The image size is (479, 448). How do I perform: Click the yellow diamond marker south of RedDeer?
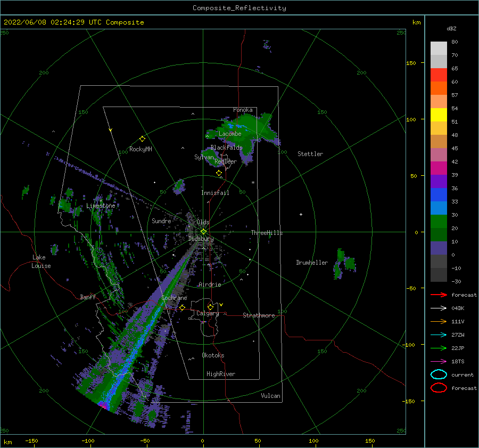pyautogui.click(x=219, y=173)
